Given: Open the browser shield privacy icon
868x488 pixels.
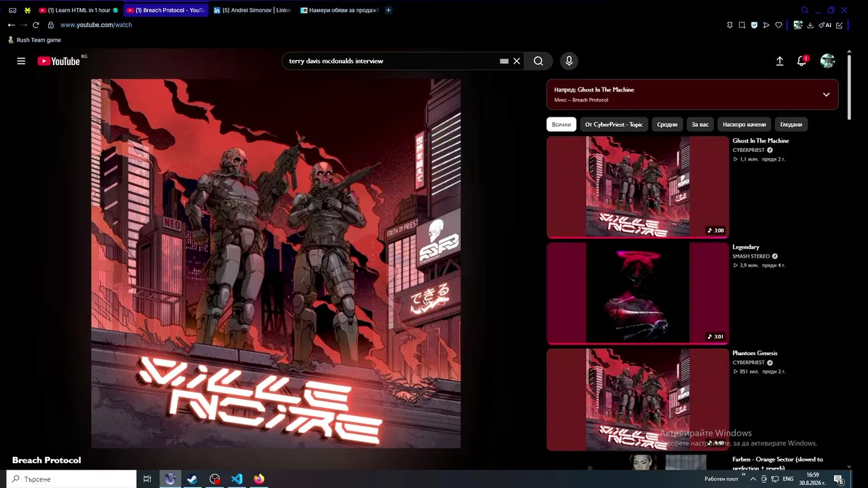Looking at the screenshot, I should pos(754,25).
